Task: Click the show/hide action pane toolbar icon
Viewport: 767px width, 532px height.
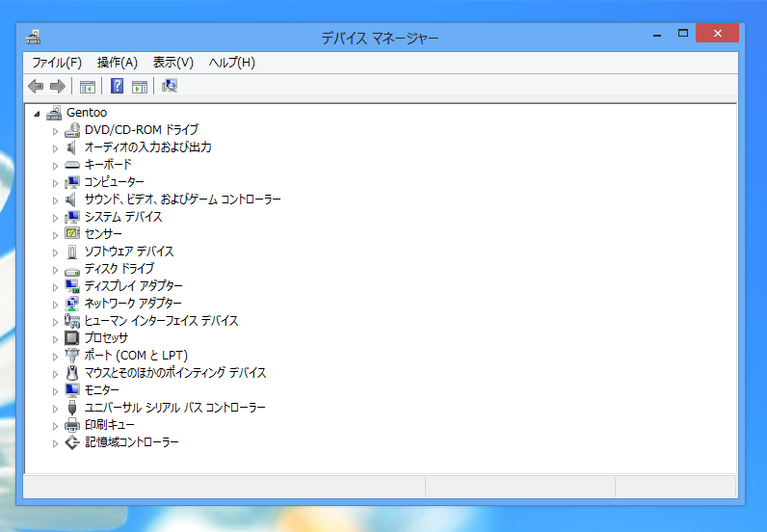Action: [x=140, y=87]
